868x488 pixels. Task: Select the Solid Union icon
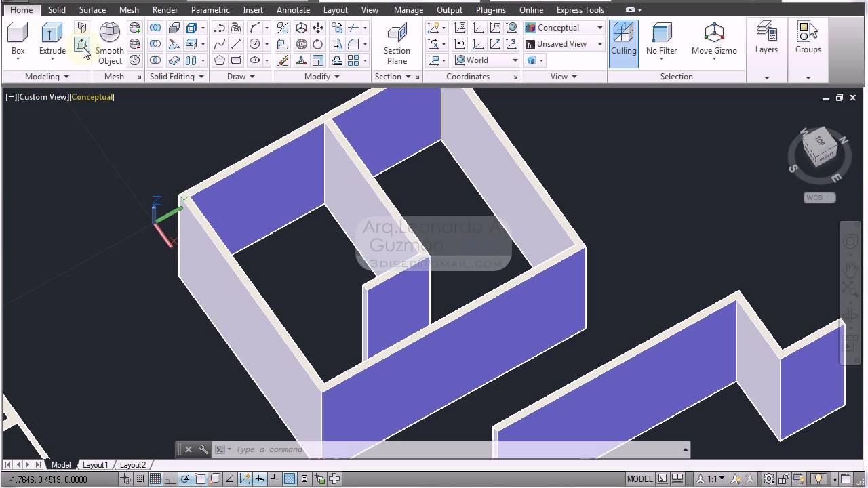[x=155, y=28]
